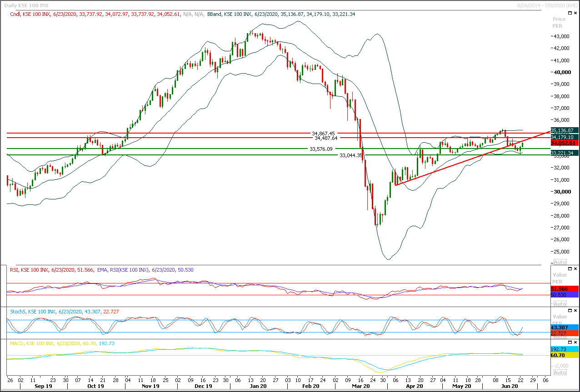
Task: Click the 43,000 price axis label
Action: coord(562,36)
